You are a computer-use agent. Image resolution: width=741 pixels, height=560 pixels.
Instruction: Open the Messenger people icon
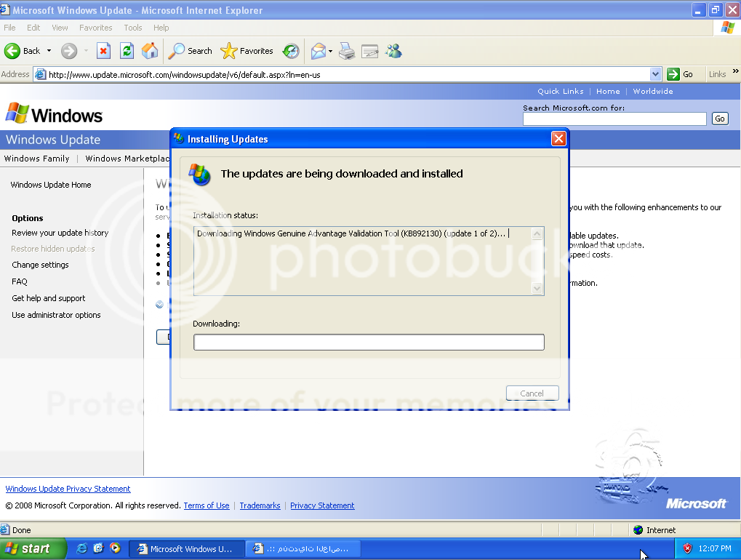[393, 51]
